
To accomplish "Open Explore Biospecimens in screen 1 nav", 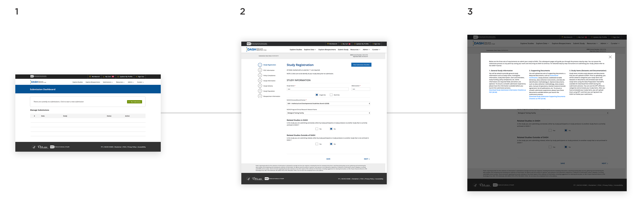I will point(93,82).
